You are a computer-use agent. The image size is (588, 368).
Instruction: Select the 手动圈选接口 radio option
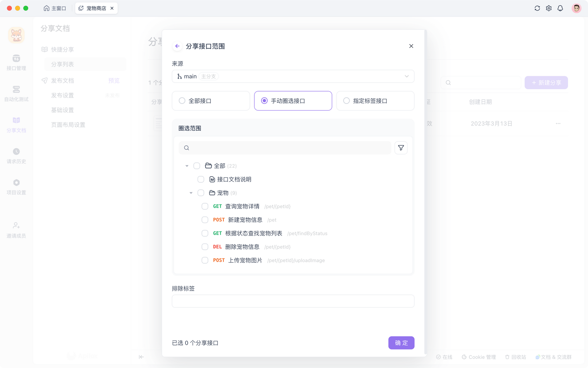pyautogui.click(x=293, y=101)
